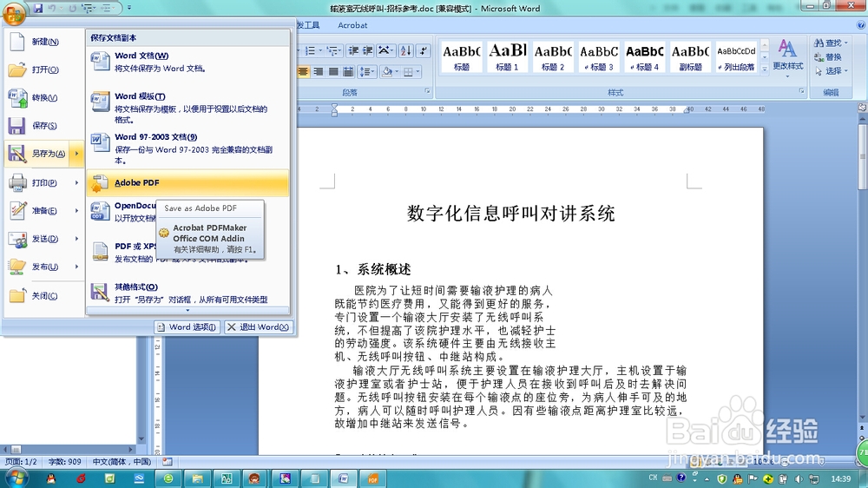Choose 其他格式 other formats option
This screenshot has height=488, width=868.
tap(187, 293)
